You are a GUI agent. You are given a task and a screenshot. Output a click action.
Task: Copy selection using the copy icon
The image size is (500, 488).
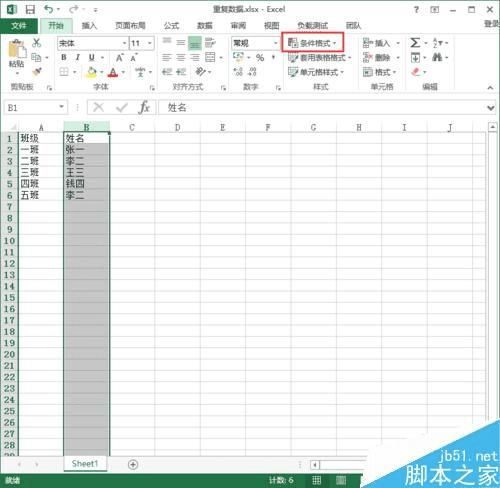click(x=36, y=57)
